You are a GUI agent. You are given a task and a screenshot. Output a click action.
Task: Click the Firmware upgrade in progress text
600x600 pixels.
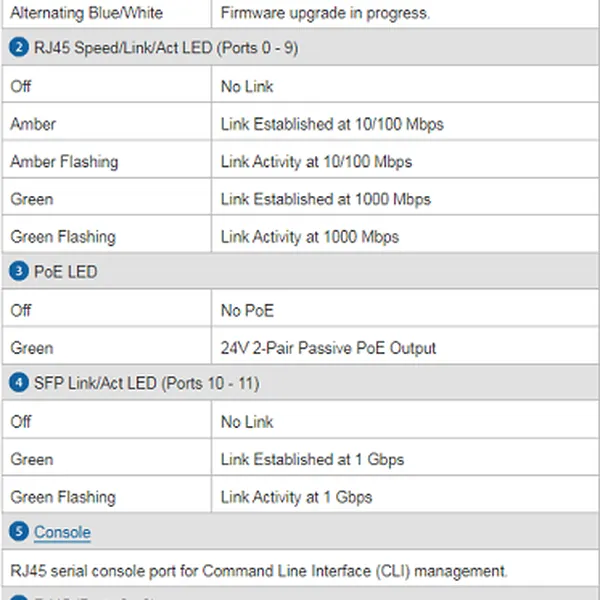pyautogui.click(x=325, y=13)
